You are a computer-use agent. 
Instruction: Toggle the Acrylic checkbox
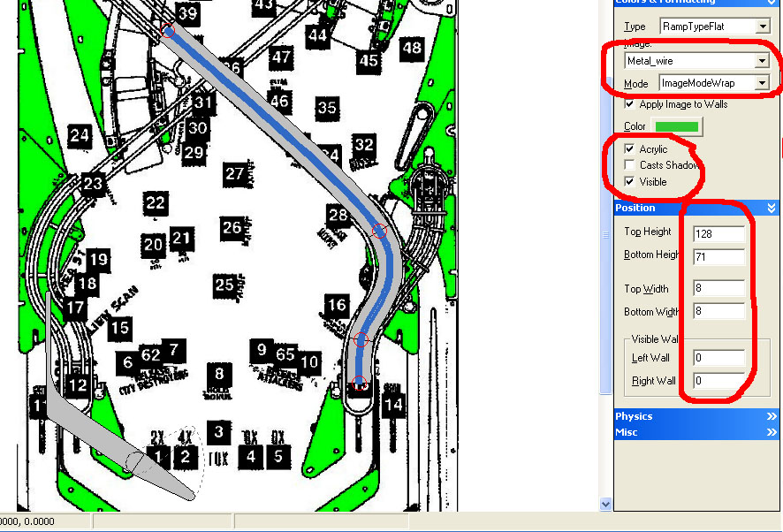(629, 149)
